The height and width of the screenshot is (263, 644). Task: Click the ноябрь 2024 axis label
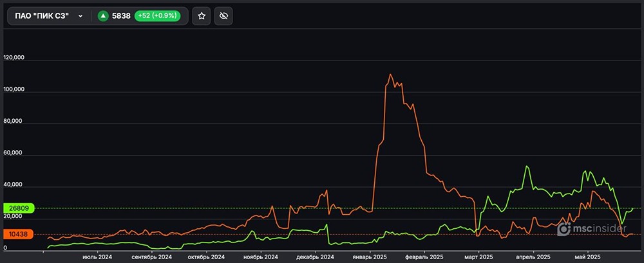260,257
